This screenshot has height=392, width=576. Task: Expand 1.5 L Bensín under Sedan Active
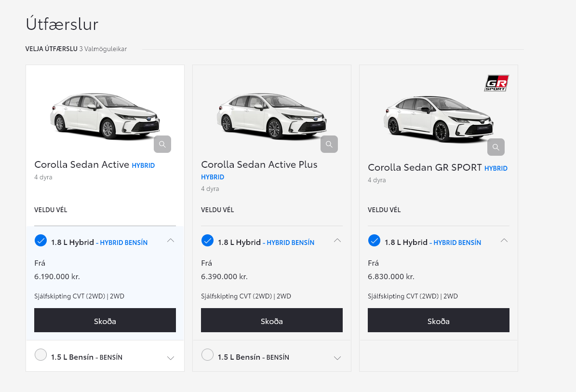171,358
